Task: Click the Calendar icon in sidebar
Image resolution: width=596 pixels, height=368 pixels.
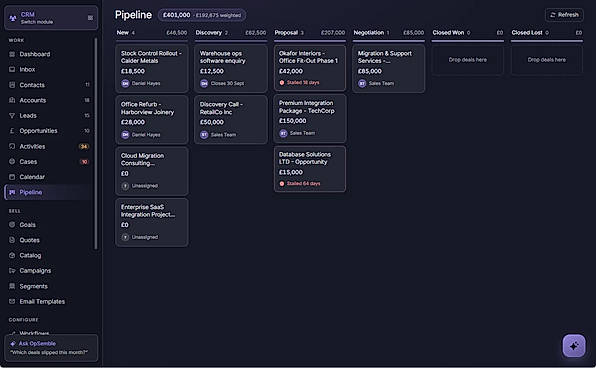Action: coord(12,177)
